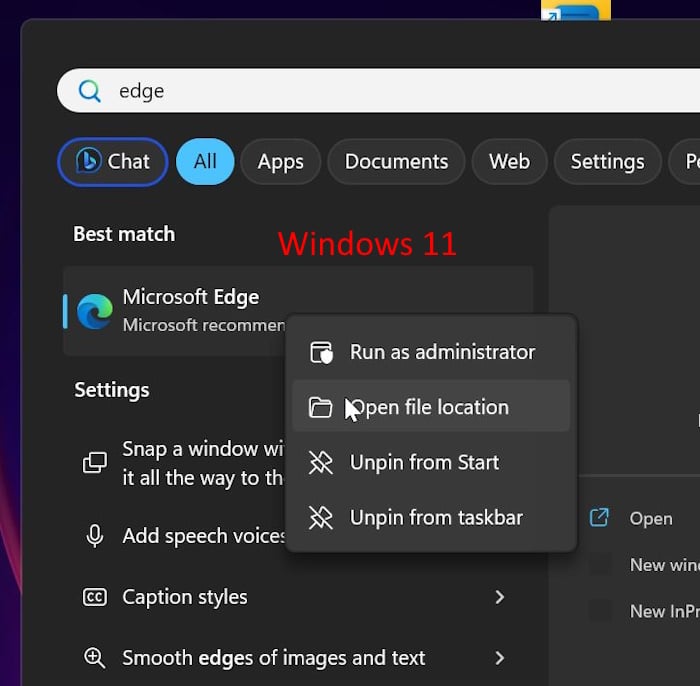Open the Bing Chat filter
The height and width of the screenshot is (686, 700).
pyautogui.click(x=112, y=162)
